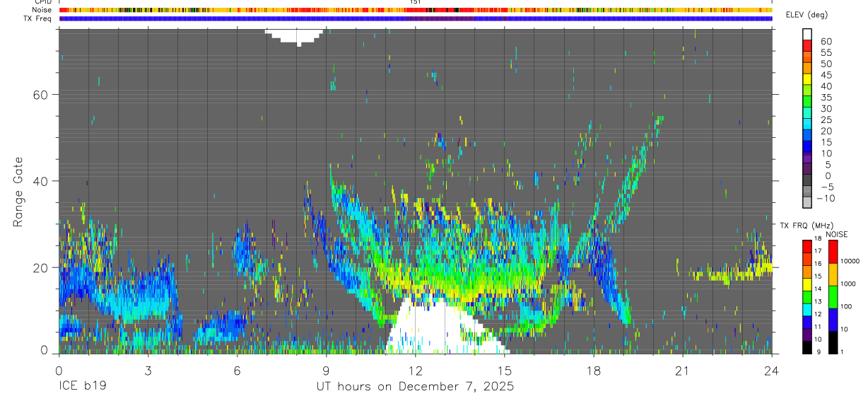Click the red top swatch of the TX FRQ bar
Viewport: 868px width, 401px height.
click(807, 247)
